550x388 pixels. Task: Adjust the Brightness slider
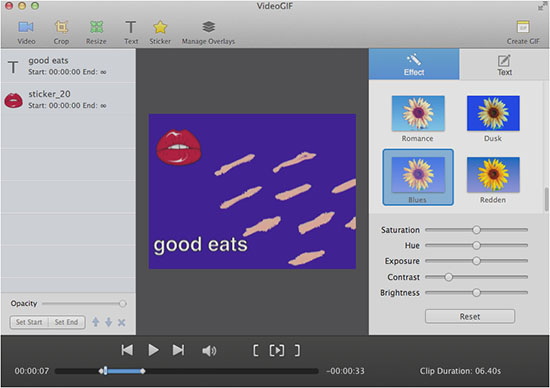(x=476, y=292)
